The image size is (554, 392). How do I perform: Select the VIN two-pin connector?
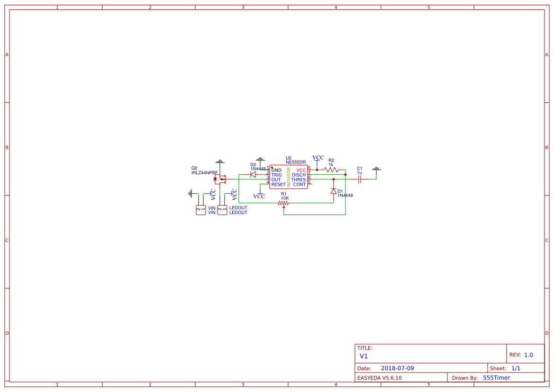(200, 209)
